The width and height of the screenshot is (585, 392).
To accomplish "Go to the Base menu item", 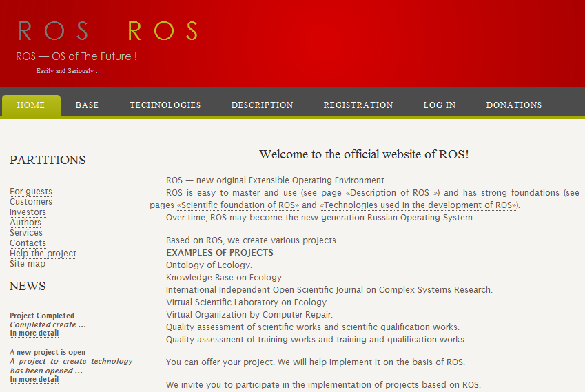I will coord(87,105).
